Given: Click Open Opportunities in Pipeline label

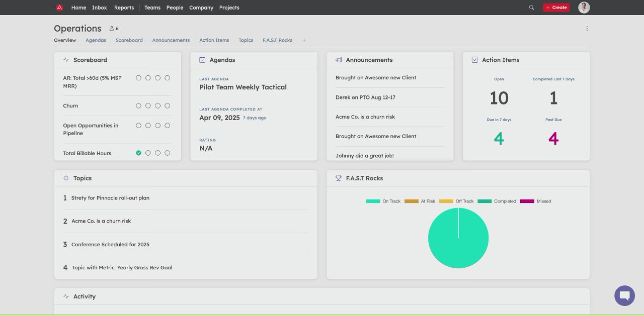Looking at the screenshot, I should click(91, 130).
